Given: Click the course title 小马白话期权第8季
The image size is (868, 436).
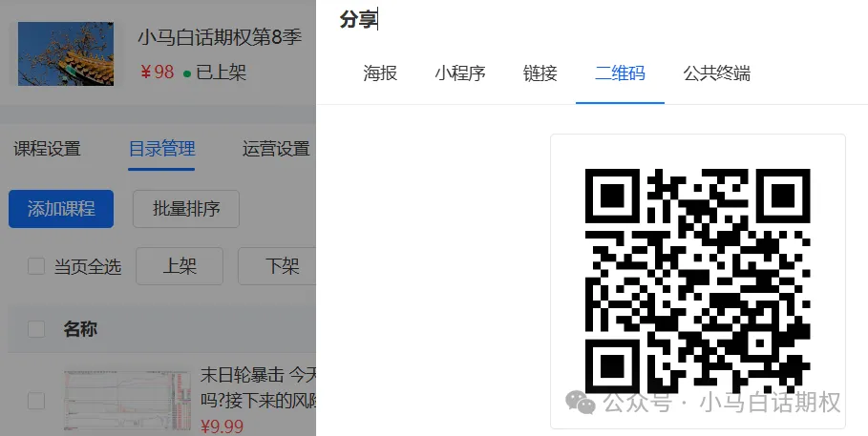Looking at the screenshot, I should [x=220, y=37].
